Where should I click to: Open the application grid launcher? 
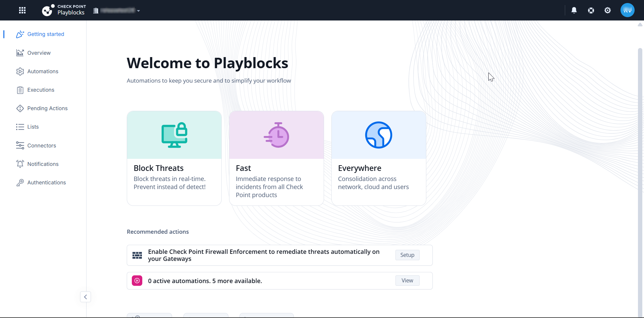[x=22, y=10]
